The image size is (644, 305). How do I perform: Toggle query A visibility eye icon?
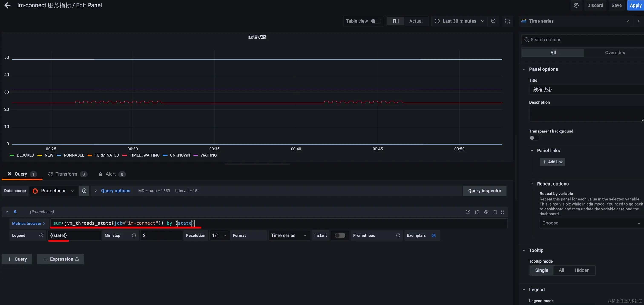[486, 212]
